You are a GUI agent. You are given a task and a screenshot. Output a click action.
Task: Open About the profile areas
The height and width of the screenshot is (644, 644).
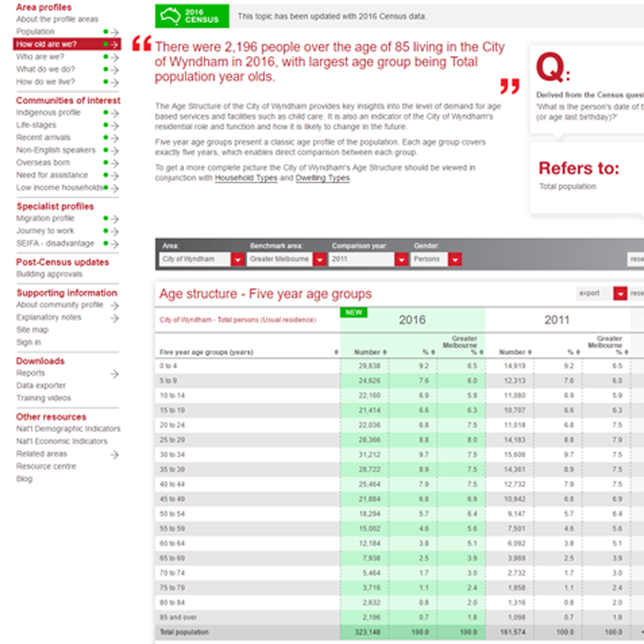tap(57, 19)
